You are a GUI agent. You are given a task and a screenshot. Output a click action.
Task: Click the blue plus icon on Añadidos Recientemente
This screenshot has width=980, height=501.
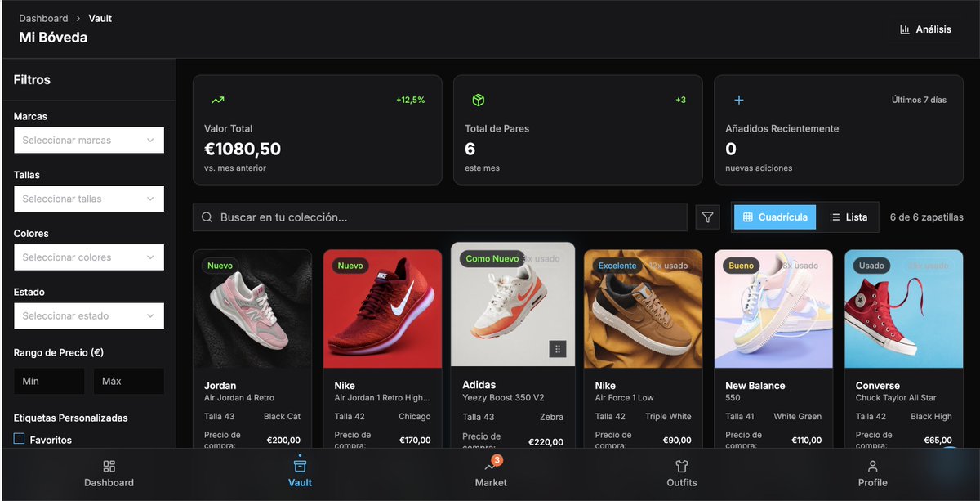(x=739, y=100)
